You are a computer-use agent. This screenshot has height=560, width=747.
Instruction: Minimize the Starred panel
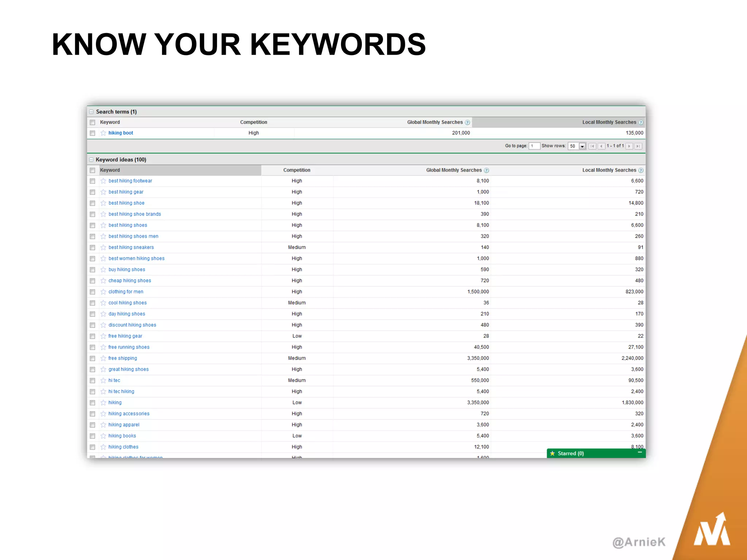click(640, 452)
